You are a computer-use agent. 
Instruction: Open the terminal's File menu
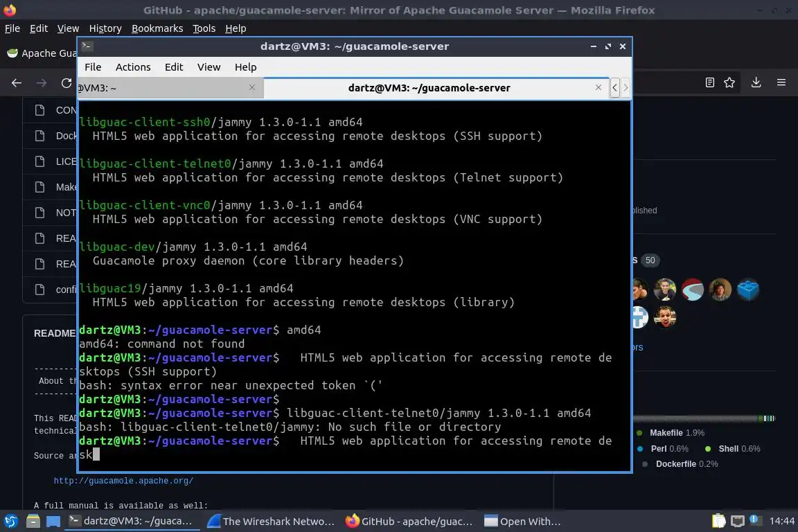(93, 67)
